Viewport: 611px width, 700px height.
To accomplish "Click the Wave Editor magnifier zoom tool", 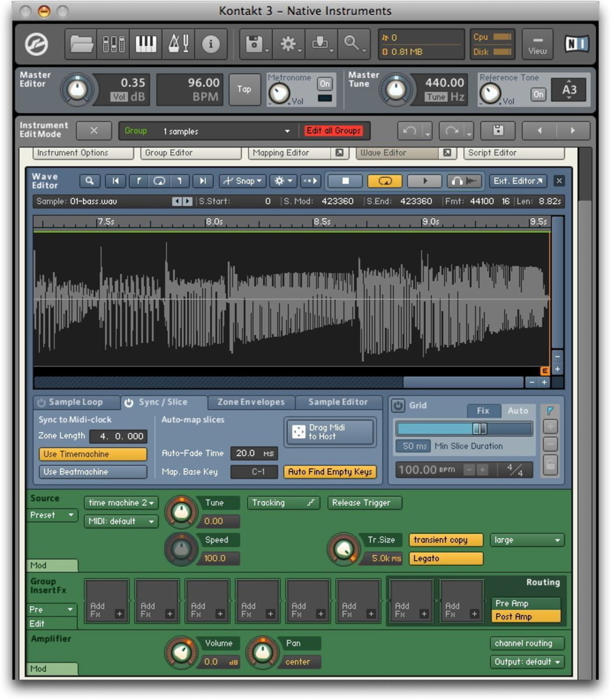I will (89, 181).
